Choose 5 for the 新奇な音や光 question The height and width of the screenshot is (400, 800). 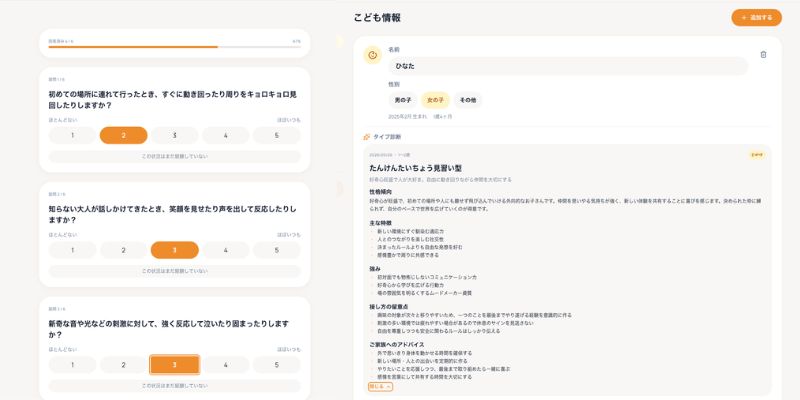point(277,365)
